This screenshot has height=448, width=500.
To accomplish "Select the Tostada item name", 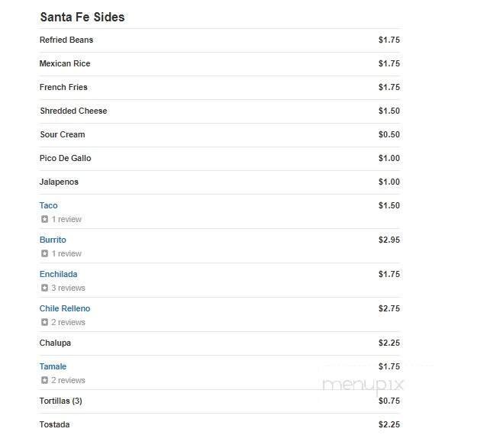I will click(x=54, y=424).
